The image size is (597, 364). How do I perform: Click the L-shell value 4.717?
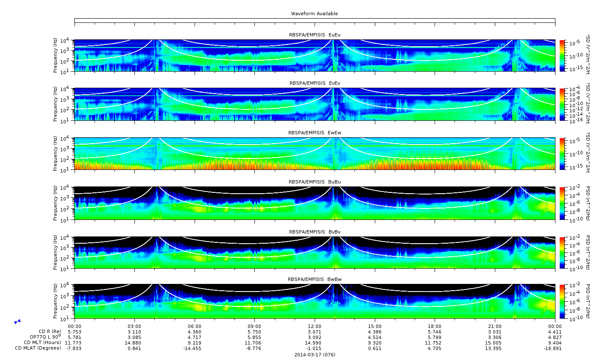195,337
